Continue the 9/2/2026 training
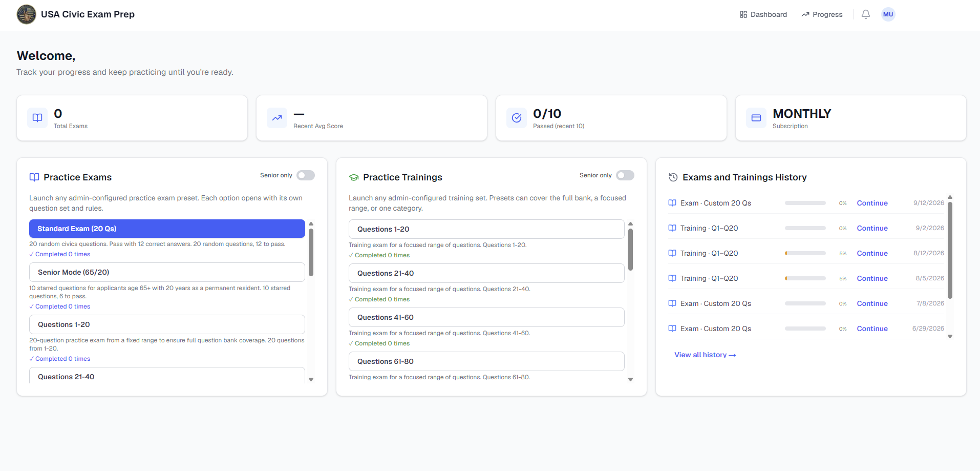This screenshot has width=980, height=471. coord(872,228)
